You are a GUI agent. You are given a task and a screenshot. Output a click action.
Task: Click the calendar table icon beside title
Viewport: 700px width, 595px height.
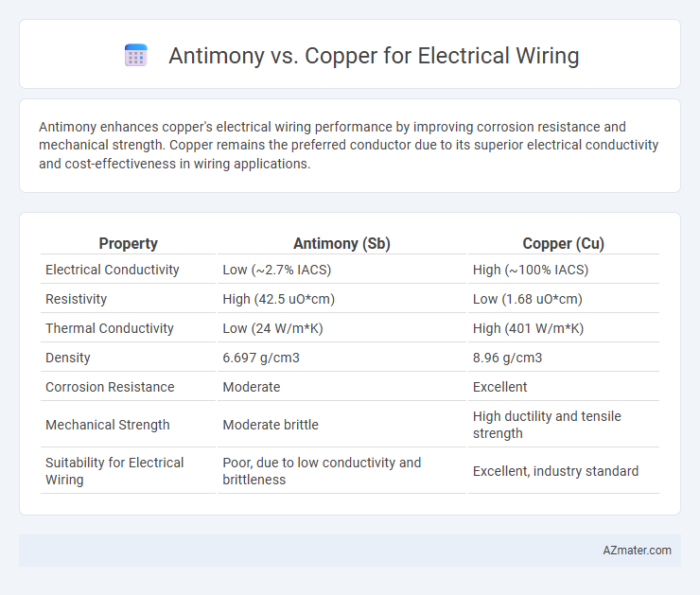pos(135,56)
